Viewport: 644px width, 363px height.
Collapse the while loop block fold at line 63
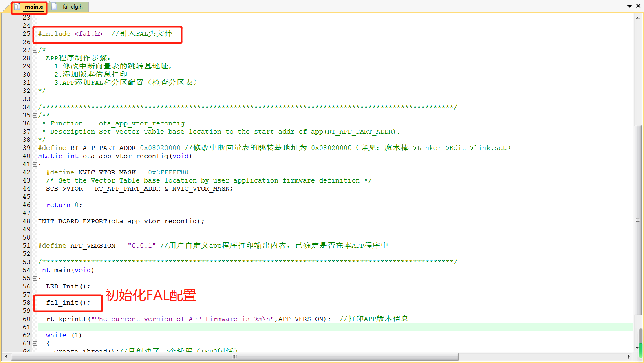click(x=35, y=344)
